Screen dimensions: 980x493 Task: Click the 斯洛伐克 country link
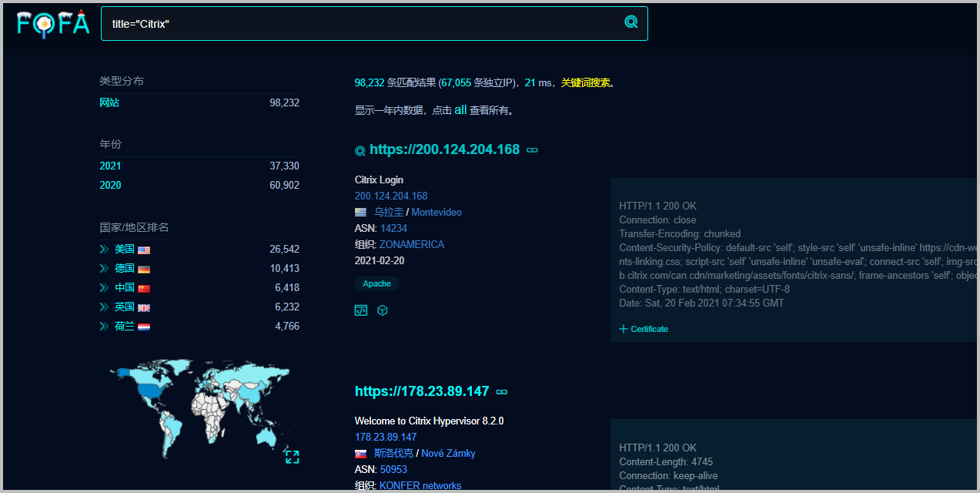393,453
